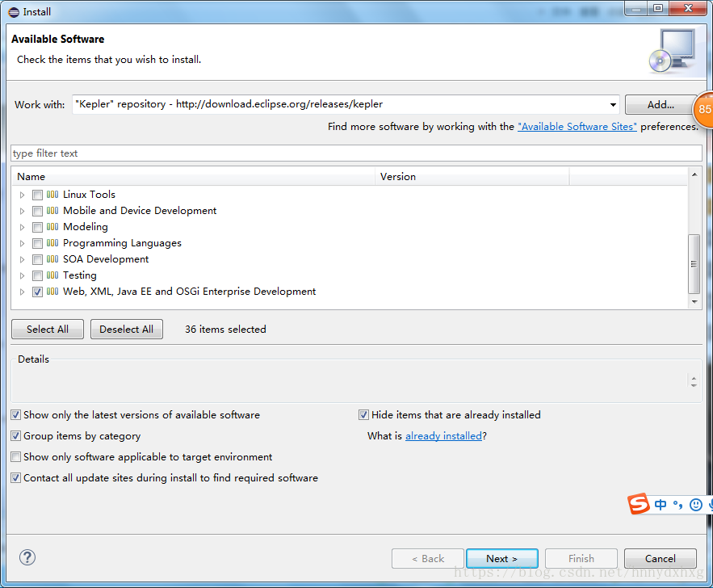Toggle Contact all update sites checkbox
Viewport: 713px width, 588px height.
click(16, 478)
